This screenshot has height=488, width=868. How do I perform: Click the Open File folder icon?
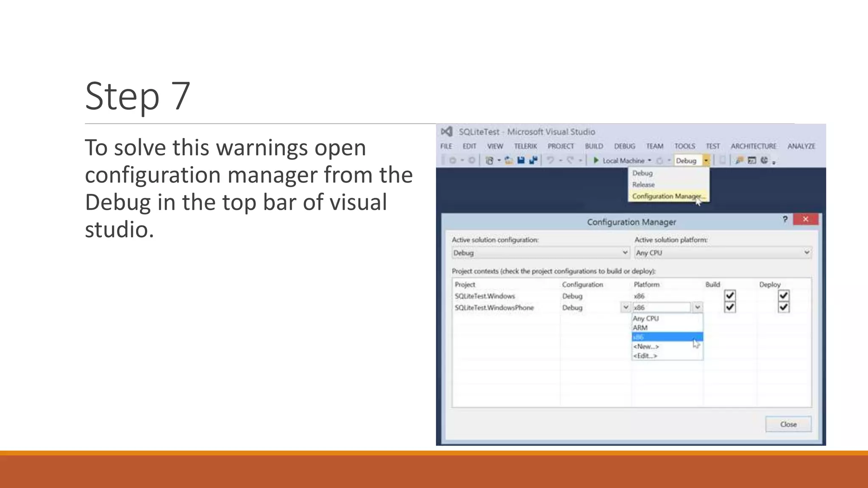click(x=509, y=161)
